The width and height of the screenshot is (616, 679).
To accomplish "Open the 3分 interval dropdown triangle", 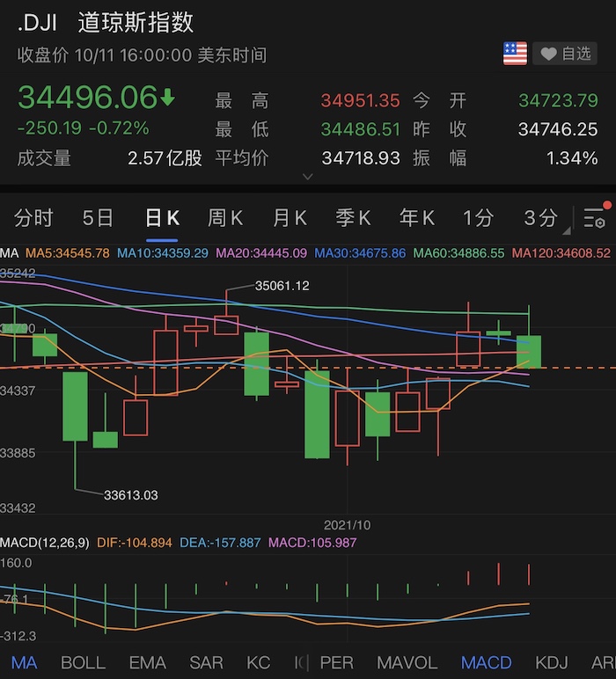I will tap(566, 231).
